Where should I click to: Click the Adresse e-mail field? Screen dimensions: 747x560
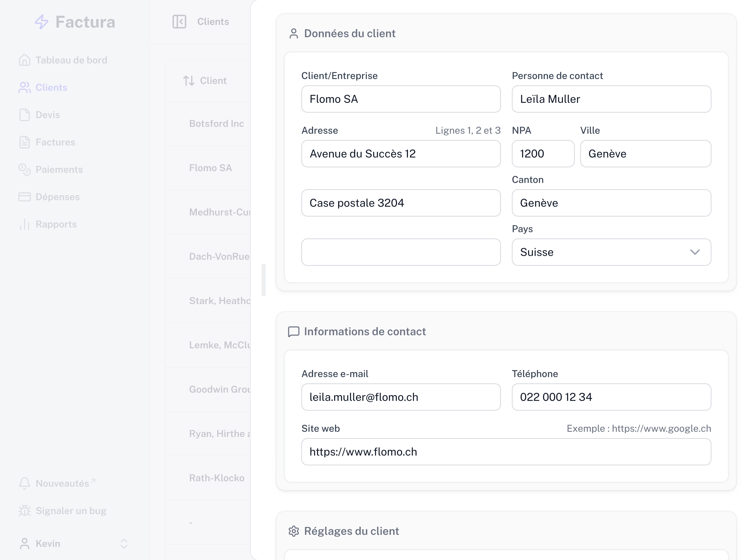401,397
